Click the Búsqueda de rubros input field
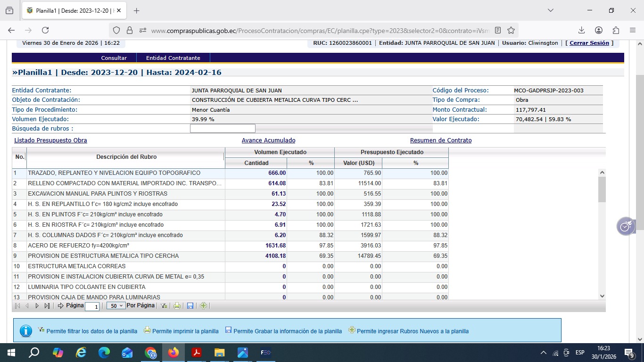644x362 pixels. point(223,129)
